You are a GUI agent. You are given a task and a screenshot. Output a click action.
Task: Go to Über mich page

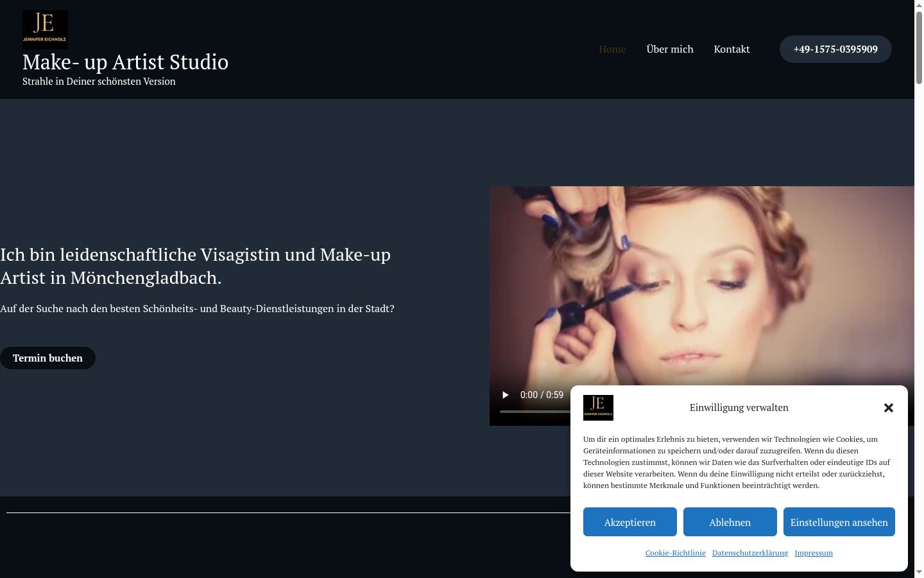click(670, 49)
